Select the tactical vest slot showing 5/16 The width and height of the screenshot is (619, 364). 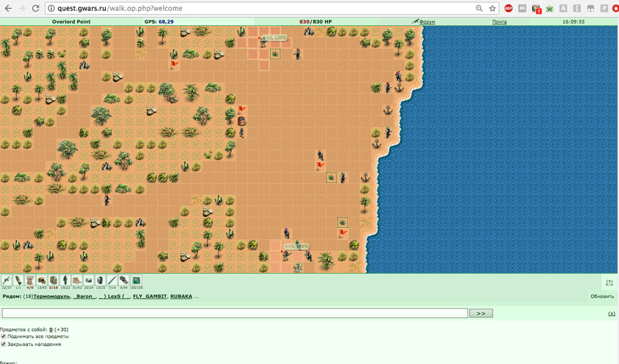click(x=54, y=280)
